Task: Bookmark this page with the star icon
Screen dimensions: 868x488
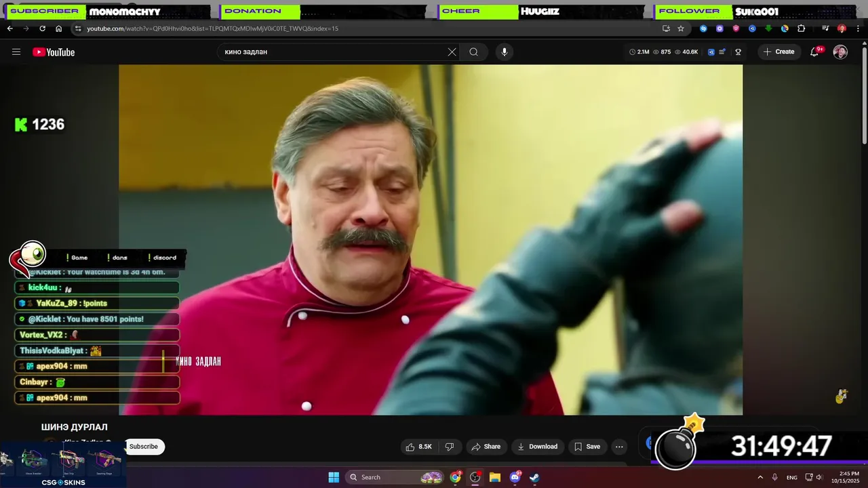Action: (681, 28)
